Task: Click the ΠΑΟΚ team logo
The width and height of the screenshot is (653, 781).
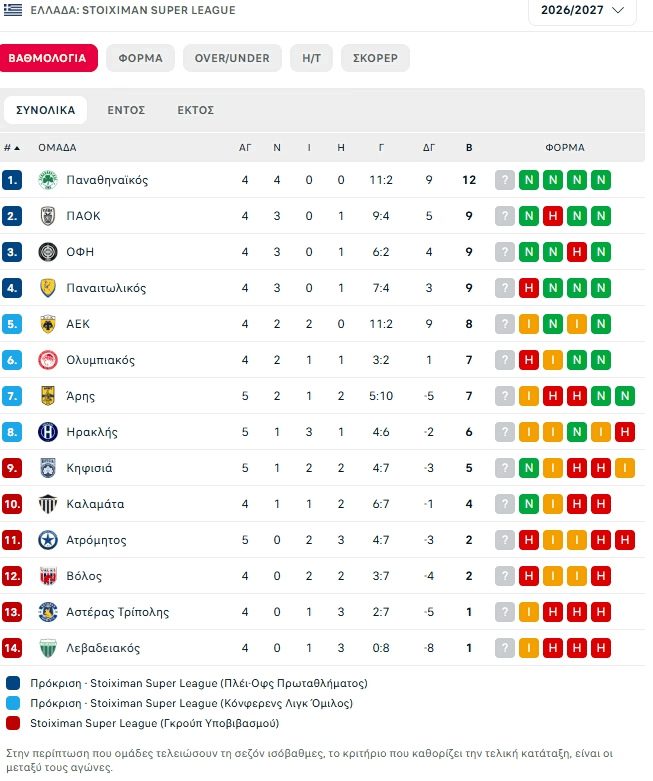Action: tap(48, 216)
